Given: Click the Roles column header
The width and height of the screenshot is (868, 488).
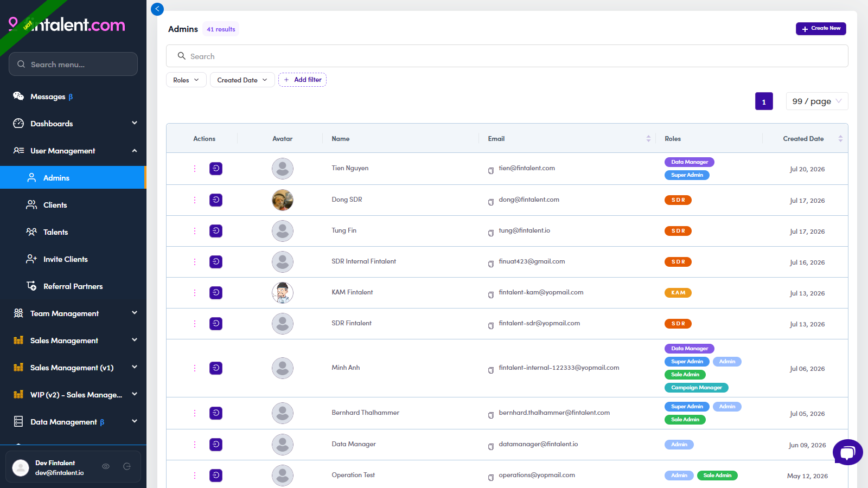Looking at the screenshot, I should tap(673, 139).
